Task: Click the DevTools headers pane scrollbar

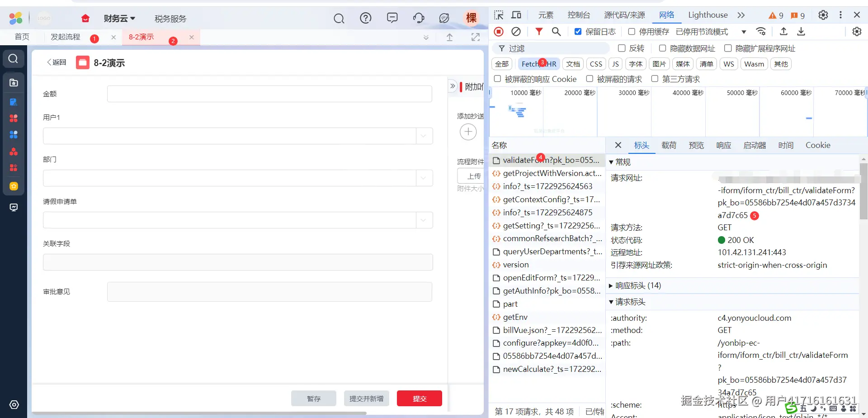Action: tap(863, 191)
